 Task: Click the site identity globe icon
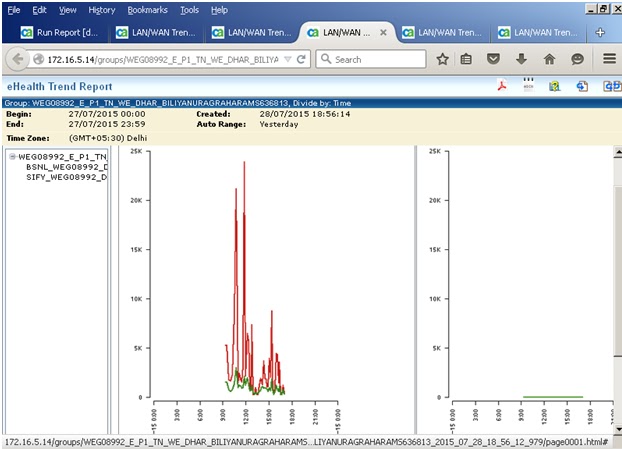point(38,59)
